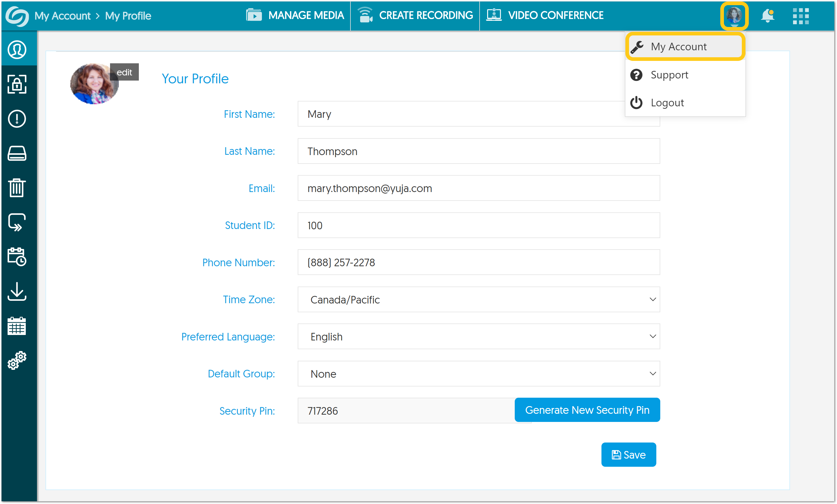This screenshot has width=837, height=504.
Task: Click the Security Pin field
Action: click(406, 411)
